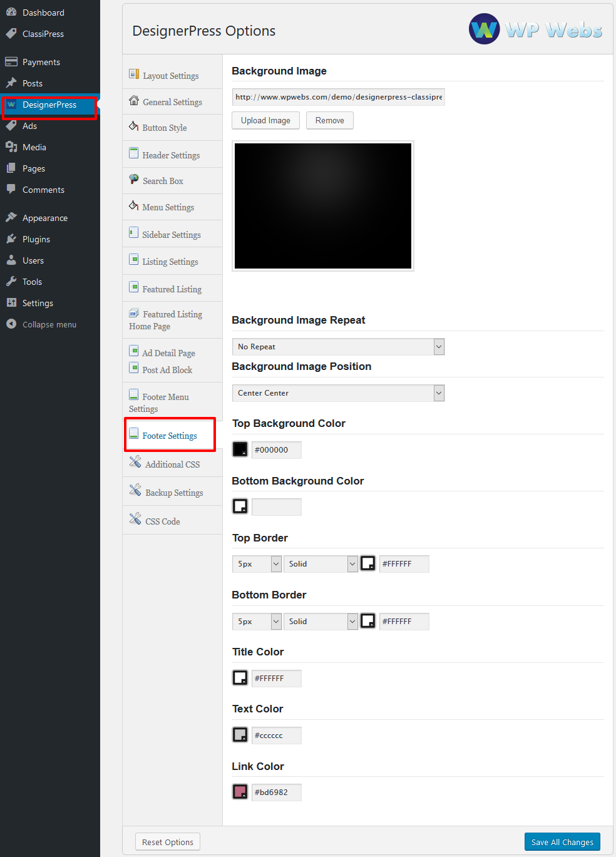Click the Bottom Border color hex field

(404, 622)
